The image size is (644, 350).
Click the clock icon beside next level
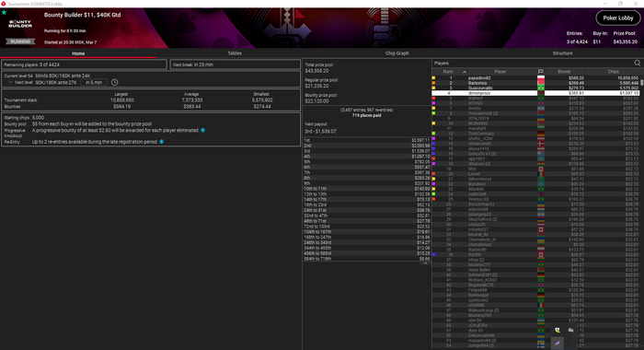click(115, 82)
